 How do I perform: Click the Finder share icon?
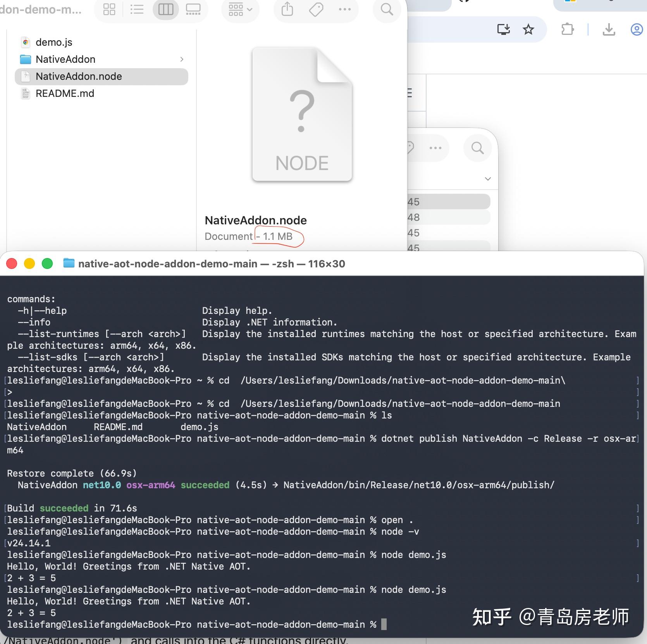287,9
